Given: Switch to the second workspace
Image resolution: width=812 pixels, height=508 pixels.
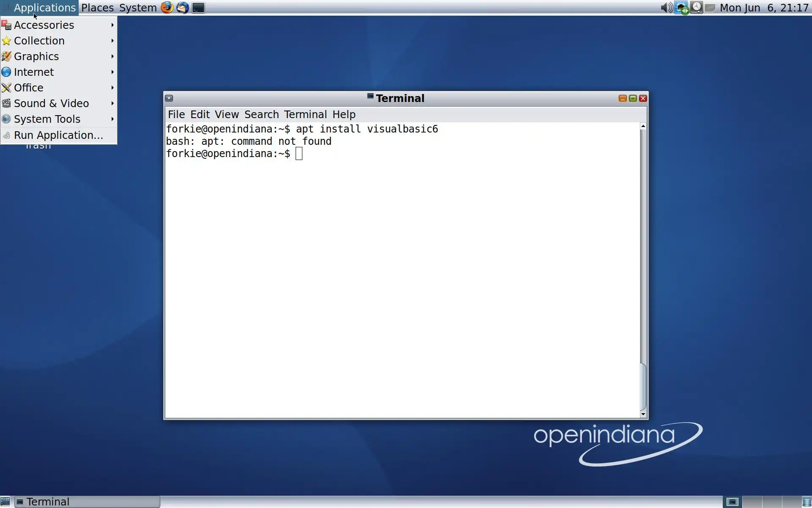Looking at the screenshot, I should 752,502.
